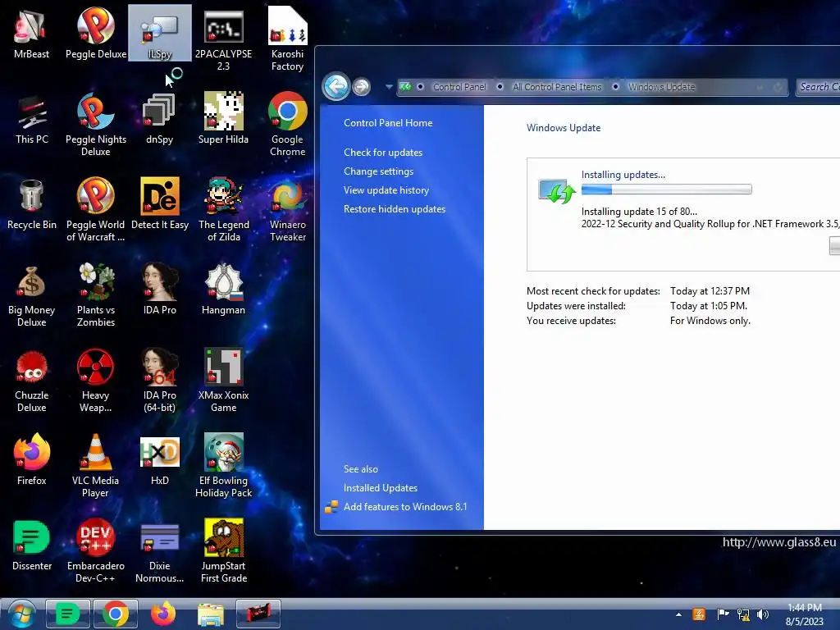Open File Explorer from taskbar
840x630 pixels.
(211, 614)
